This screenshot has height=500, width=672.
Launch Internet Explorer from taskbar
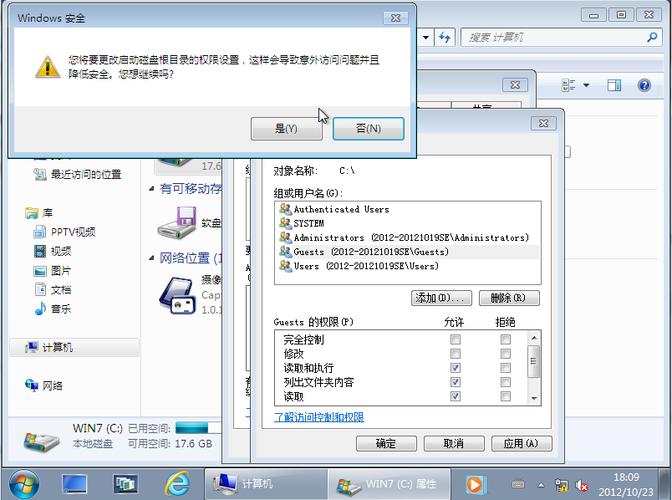tap(178, 484)
